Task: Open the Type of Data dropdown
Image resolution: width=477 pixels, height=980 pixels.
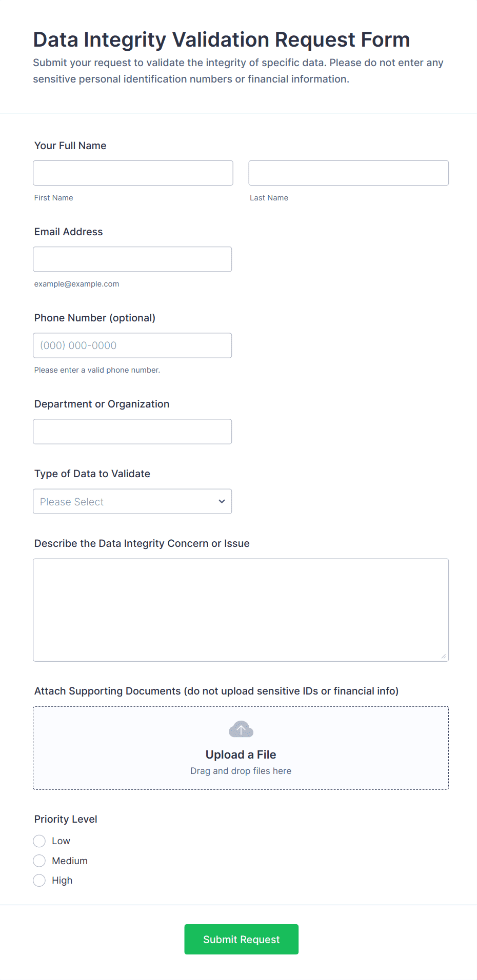Action: 132,501
